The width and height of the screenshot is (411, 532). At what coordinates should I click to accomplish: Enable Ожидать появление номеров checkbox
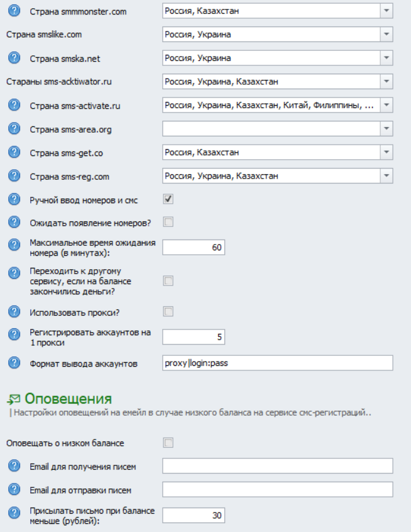168,222
